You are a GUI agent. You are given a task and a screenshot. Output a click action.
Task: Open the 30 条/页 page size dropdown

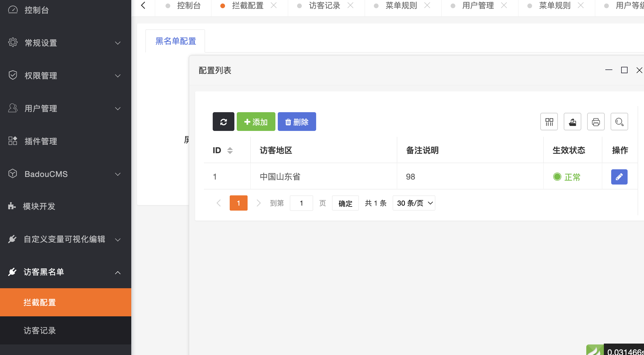tap(414, 203)
